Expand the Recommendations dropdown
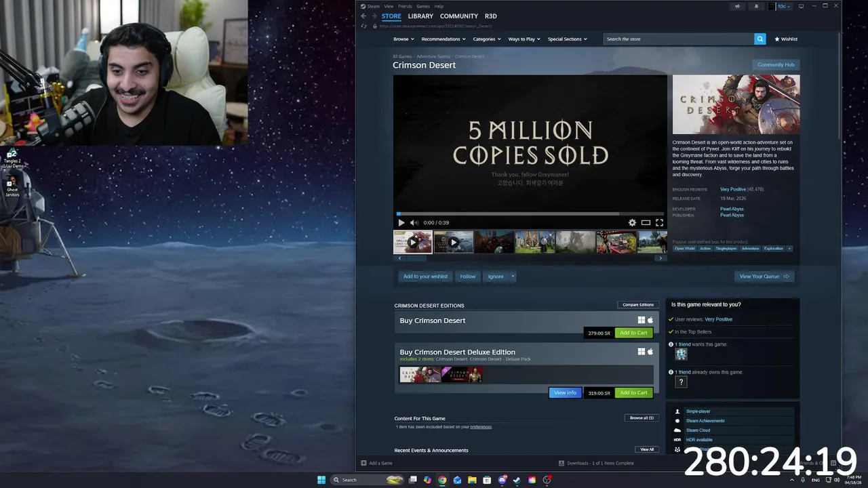 [x=443, y=39]
